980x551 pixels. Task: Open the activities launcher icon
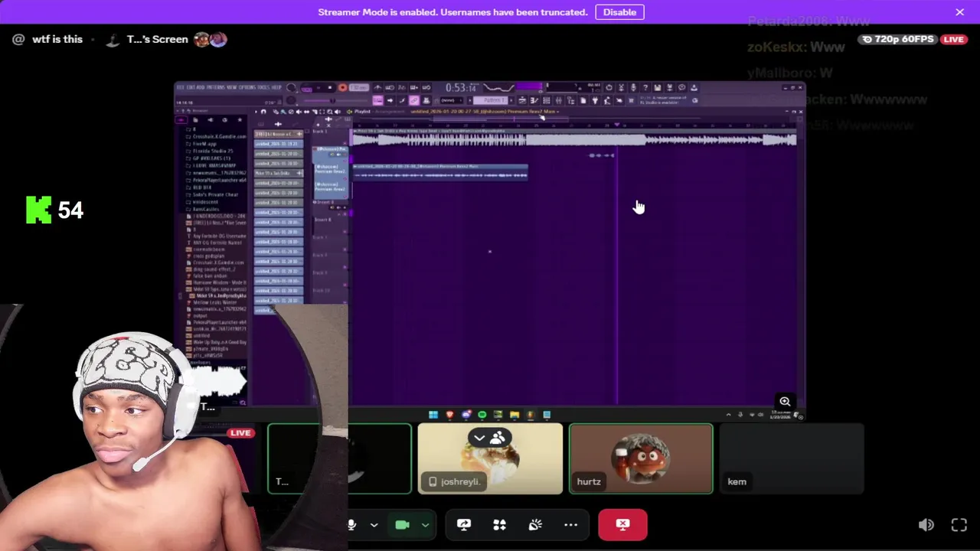coord(499,525)
